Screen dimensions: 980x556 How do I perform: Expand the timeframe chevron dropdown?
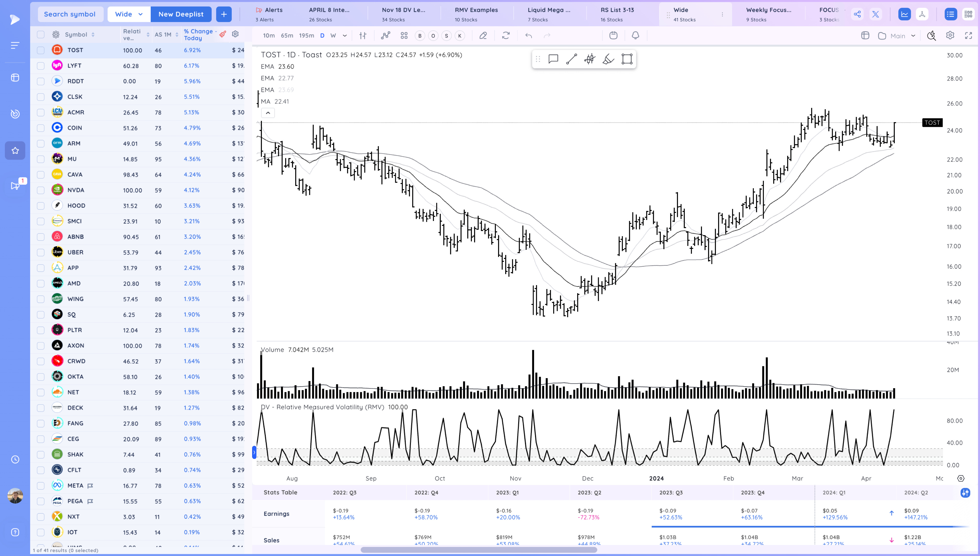pyautogui.click(x=344, y=36)
